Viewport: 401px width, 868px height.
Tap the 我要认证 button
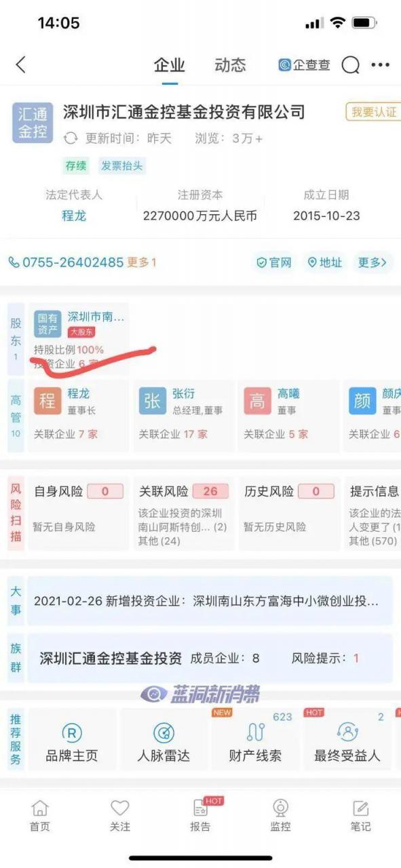[x=373, y=112]
